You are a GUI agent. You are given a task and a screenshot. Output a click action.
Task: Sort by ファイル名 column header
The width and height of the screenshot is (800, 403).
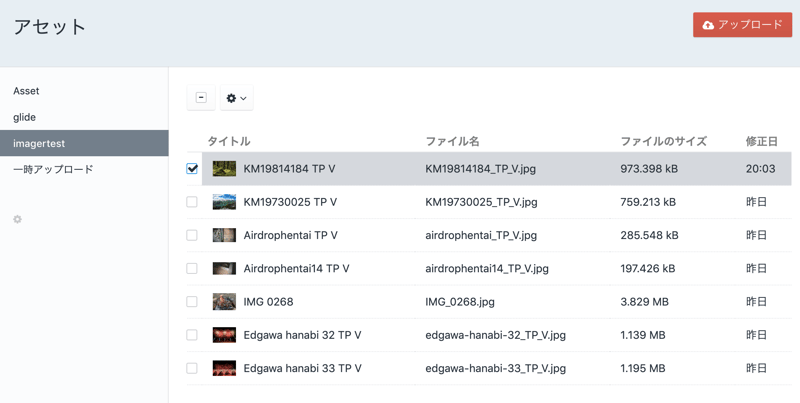tap(452, 141)
